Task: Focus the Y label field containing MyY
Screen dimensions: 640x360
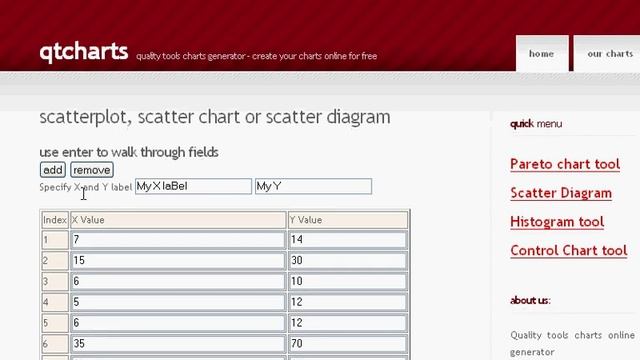Action: pyautogui.click(x=313, y=186)
